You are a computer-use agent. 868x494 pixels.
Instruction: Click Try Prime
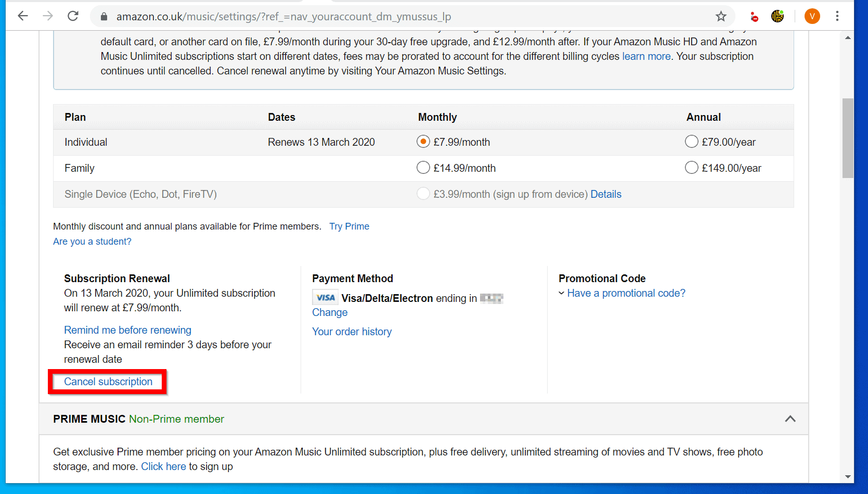pyautogui.click(x=349, y=226)
